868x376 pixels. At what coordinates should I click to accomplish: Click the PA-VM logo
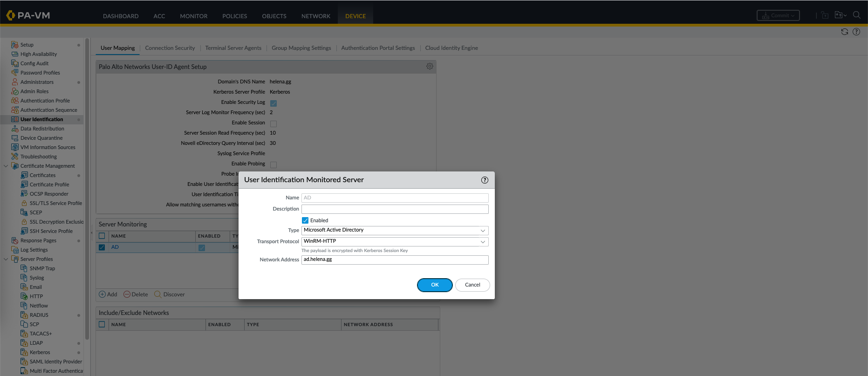tap(28, 15)
